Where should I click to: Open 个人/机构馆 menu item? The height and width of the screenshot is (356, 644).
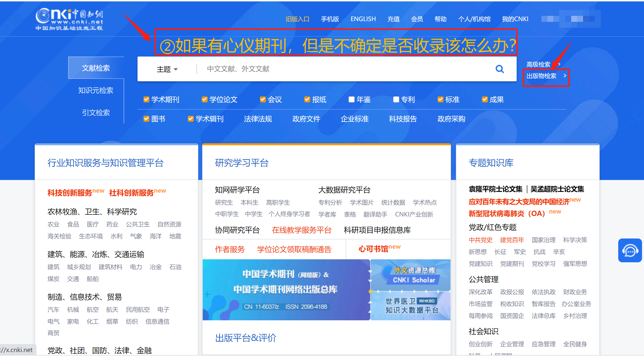474,19
